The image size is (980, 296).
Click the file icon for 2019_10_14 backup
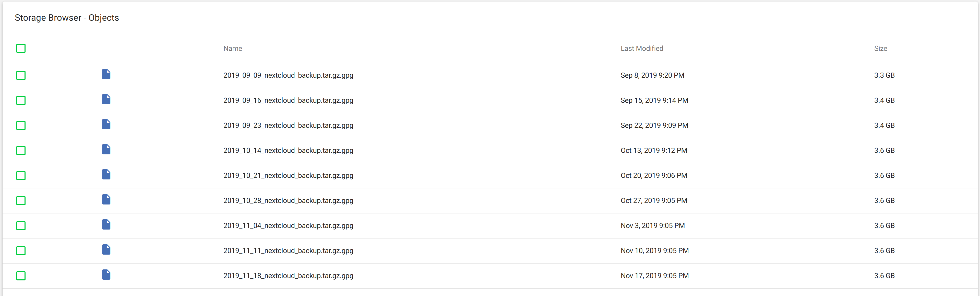(x=106, y=149)
